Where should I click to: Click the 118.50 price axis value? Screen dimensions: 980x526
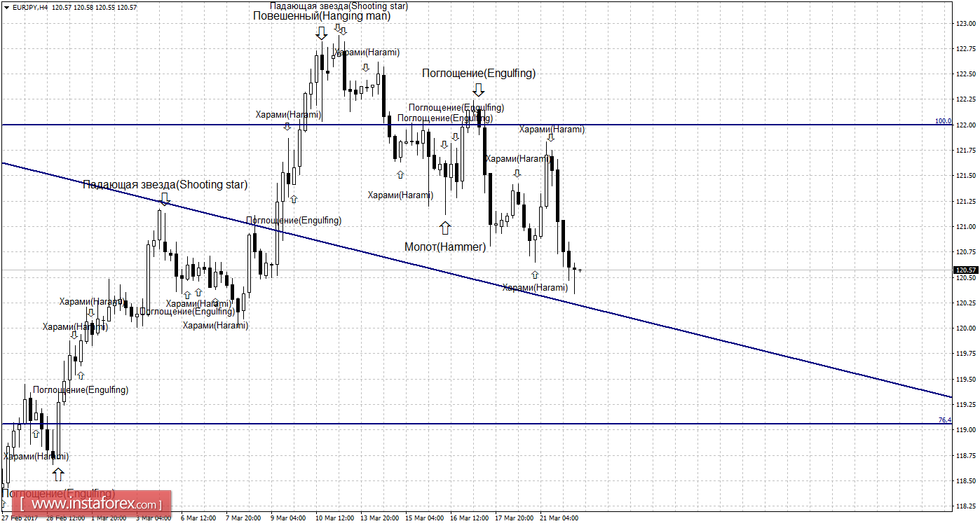pyautogui.click(x=965, y=481)
